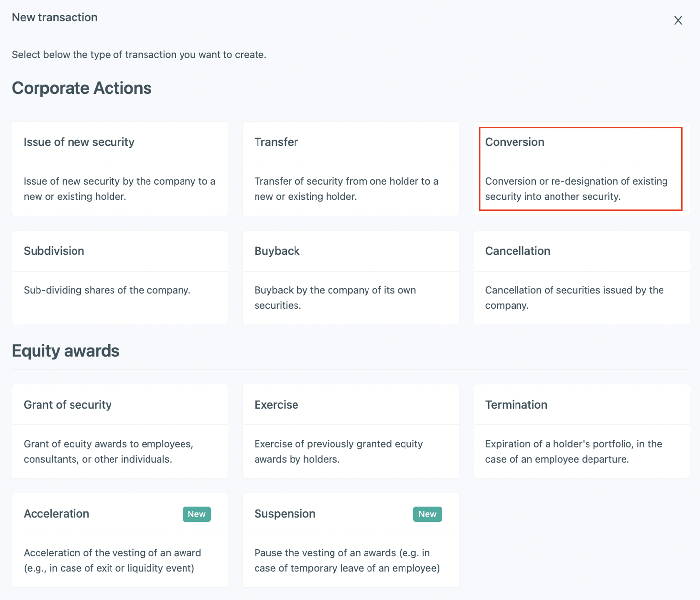
Task: Choose the Acceleration transaction type
Action: coord(119,540)
